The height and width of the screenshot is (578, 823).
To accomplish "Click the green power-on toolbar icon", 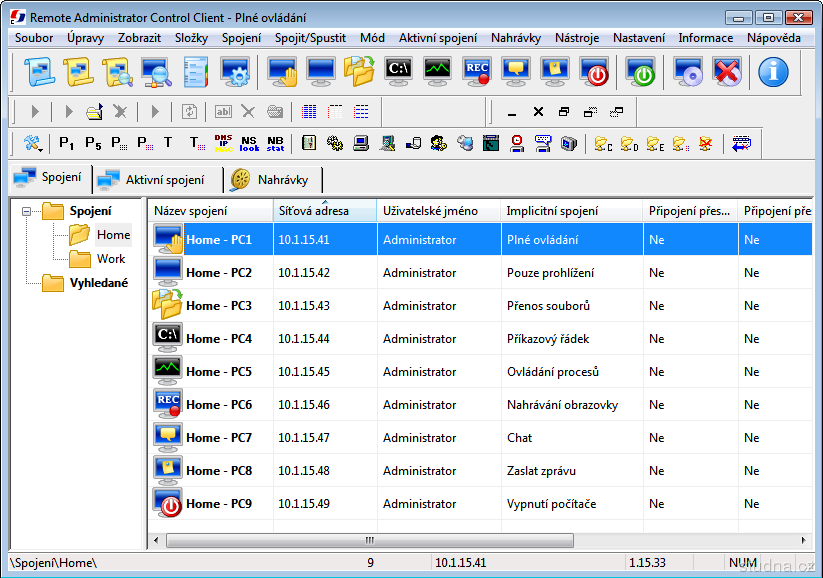I will pos(640,72).
